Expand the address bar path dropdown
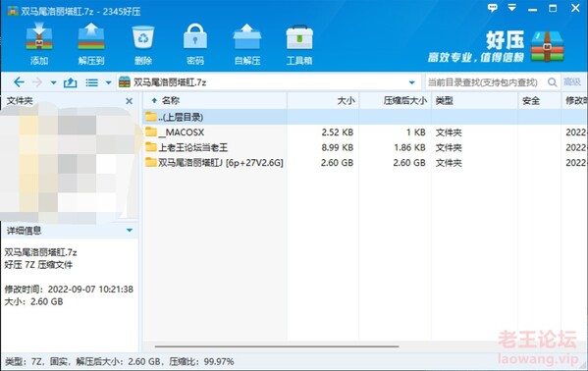 [x=411, y=82]
